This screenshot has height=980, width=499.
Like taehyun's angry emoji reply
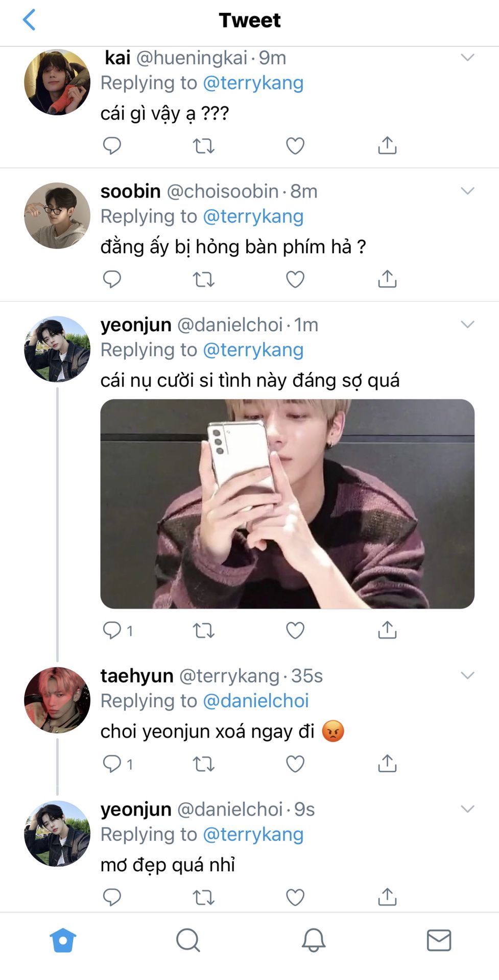tap(295, 764)
